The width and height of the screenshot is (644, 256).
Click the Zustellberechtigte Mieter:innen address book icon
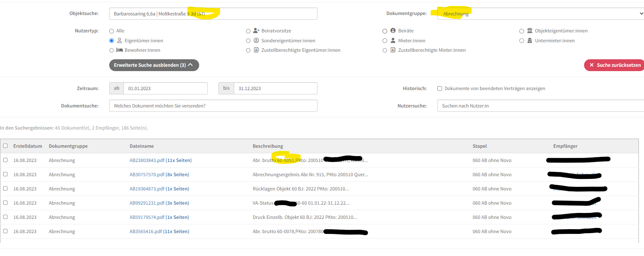393,50
